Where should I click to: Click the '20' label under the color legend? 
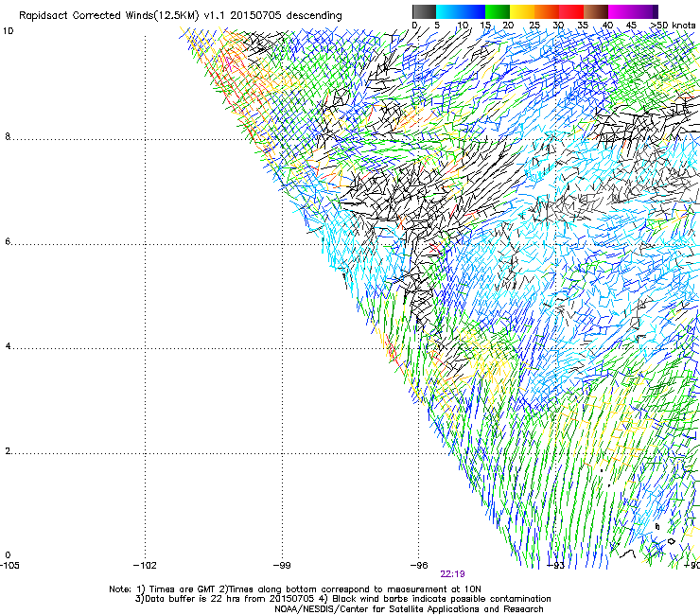[x=509, y=26]
